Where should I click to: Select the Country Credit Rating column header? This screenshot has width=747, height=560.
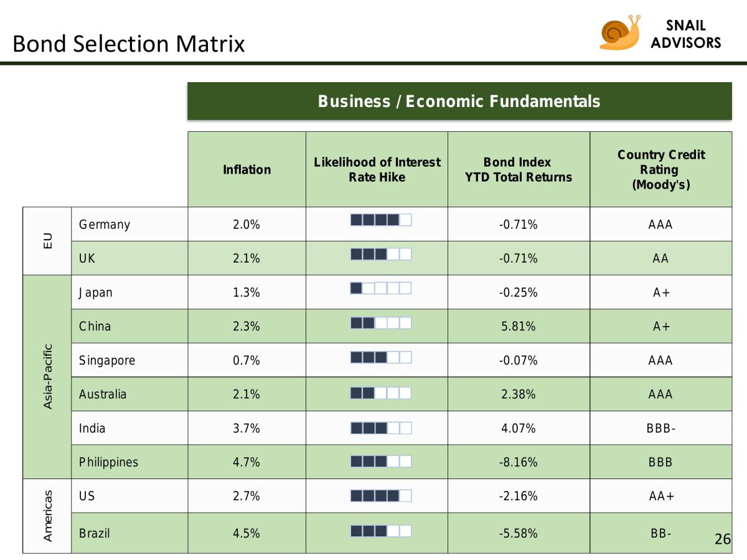pyautogui.click(x=661, y=169)
